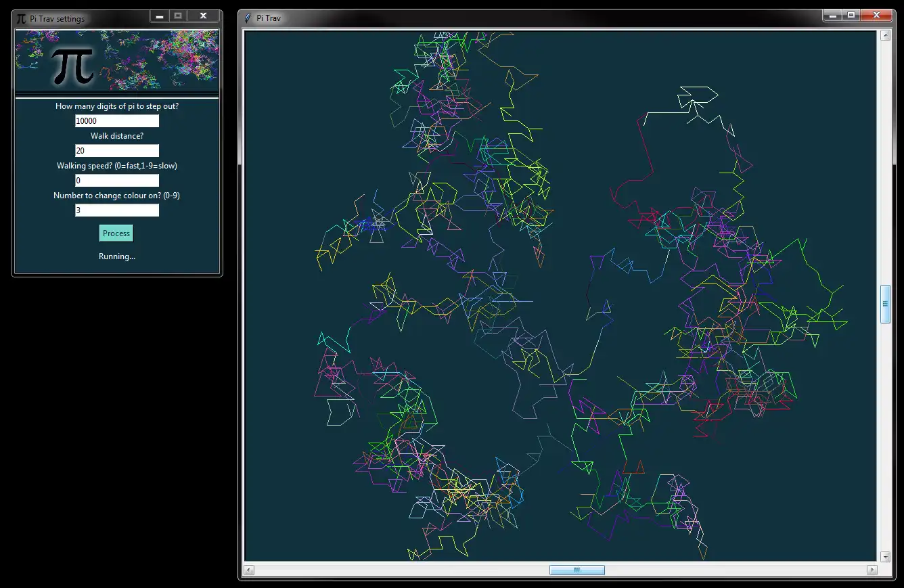904x588 pixels.
Task: Click the vertical scrollbar down arrow
Action: point(885,556)
